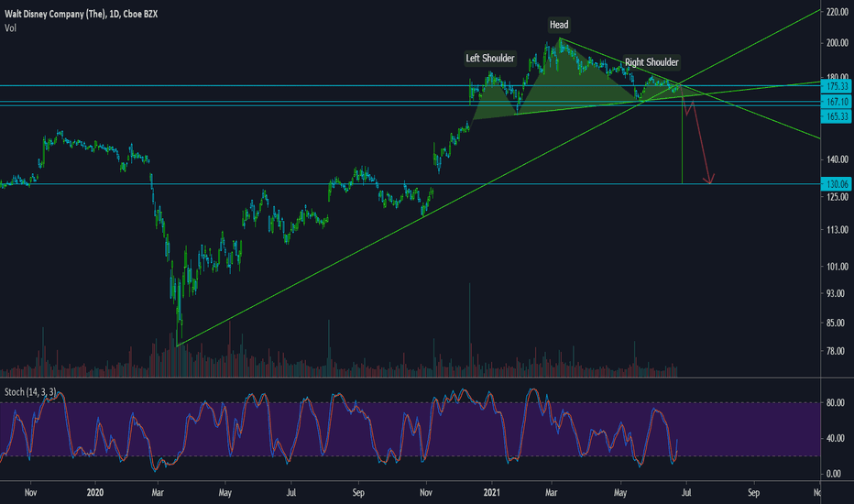854x504 pixels.
Task: Select the Head pattern label
Action: tap(559, 25)
